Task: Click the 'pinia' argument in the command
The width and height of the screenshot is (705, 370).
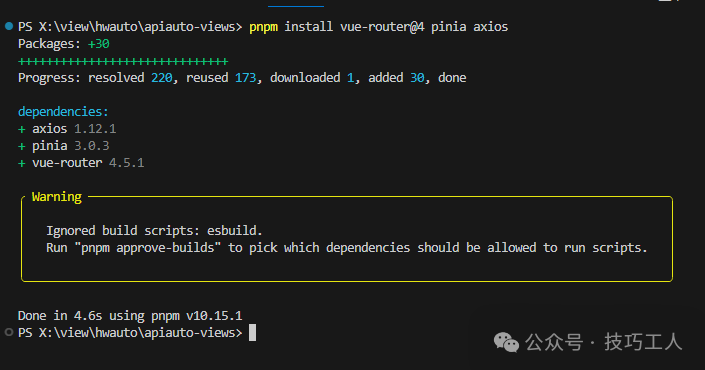Action: tap(449, 27)
